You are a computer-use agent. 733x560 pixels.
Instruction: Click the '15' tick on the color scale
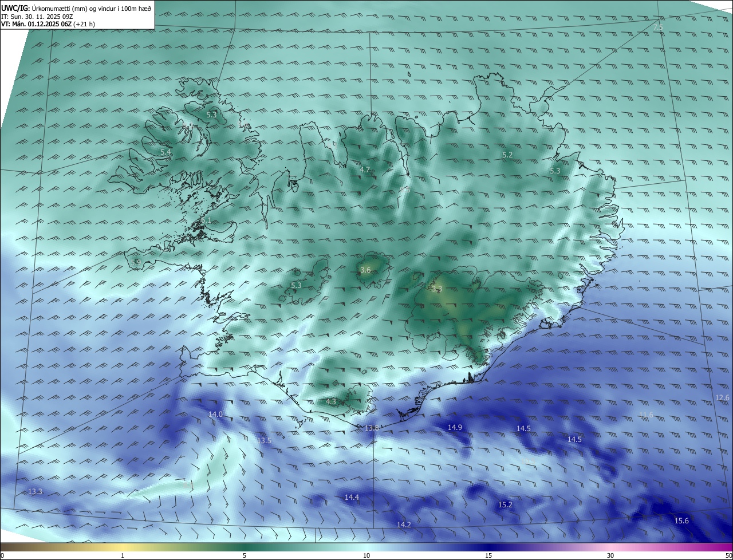pos(488,555)
